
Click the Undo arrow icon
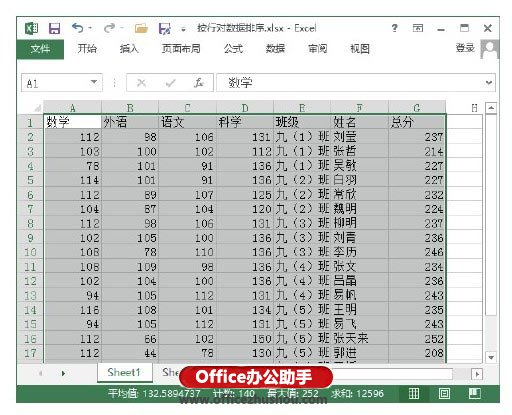78,28
